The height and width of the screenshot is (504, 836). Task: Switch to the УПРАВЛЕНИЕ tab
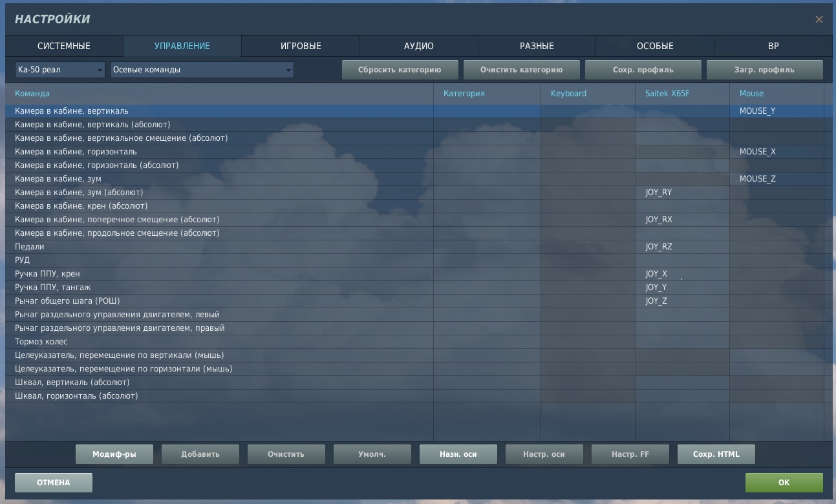coord(182,46)
